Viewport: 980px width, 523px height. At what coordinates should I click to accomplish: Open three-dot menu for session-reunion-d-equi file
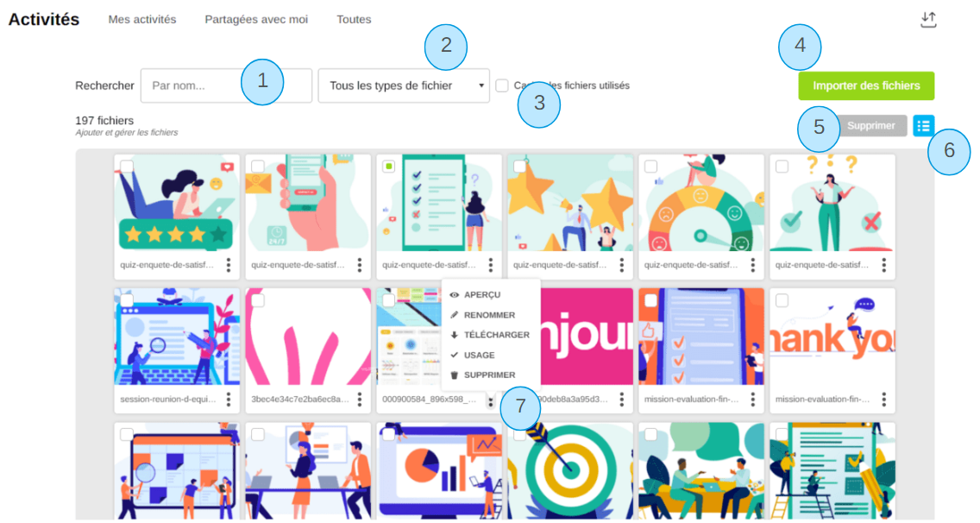229,399
